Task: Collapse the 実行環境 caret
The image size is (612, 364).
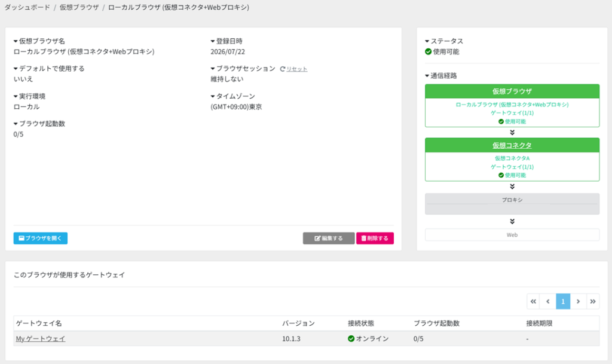Action: (16, 96)
